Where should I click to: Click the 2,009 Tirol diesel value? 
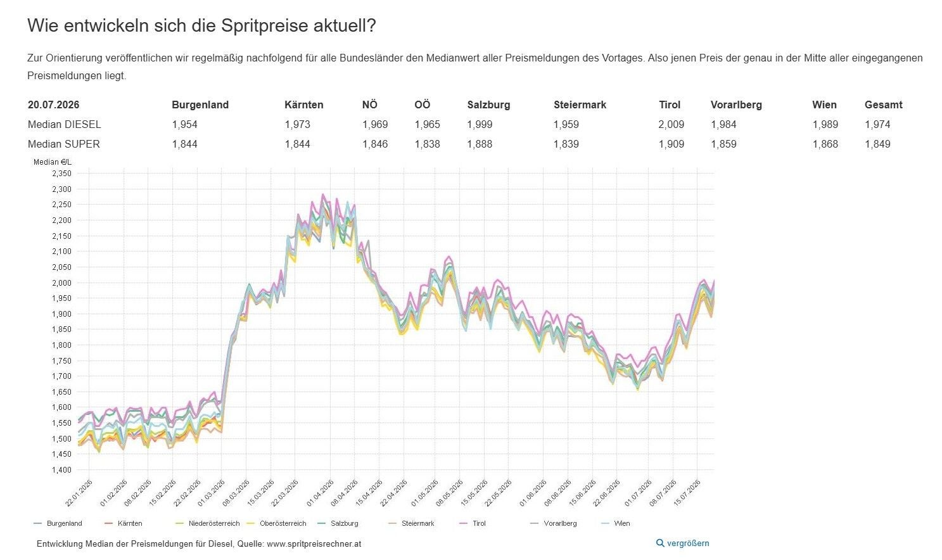671,124
